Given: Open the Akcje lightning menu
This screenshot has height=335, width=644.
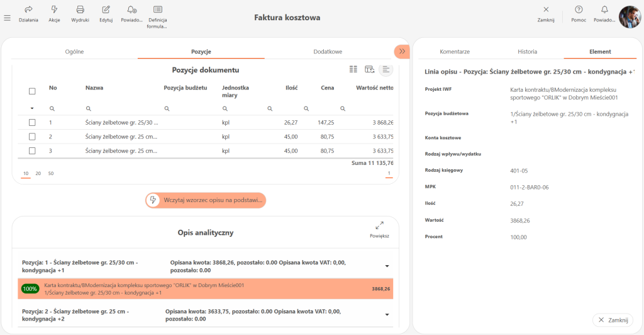Looking at the screenshot, I should click(x=54, y=14).
